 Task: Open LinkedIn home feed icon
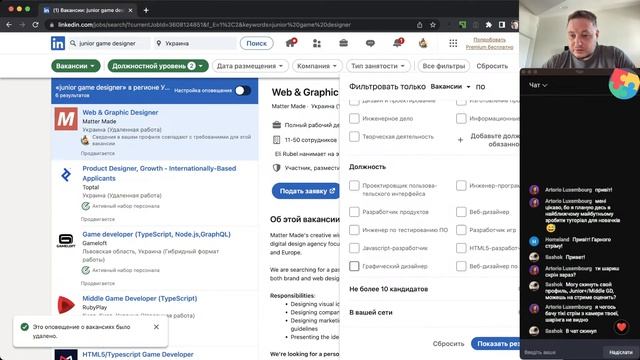tap(291, 43)
